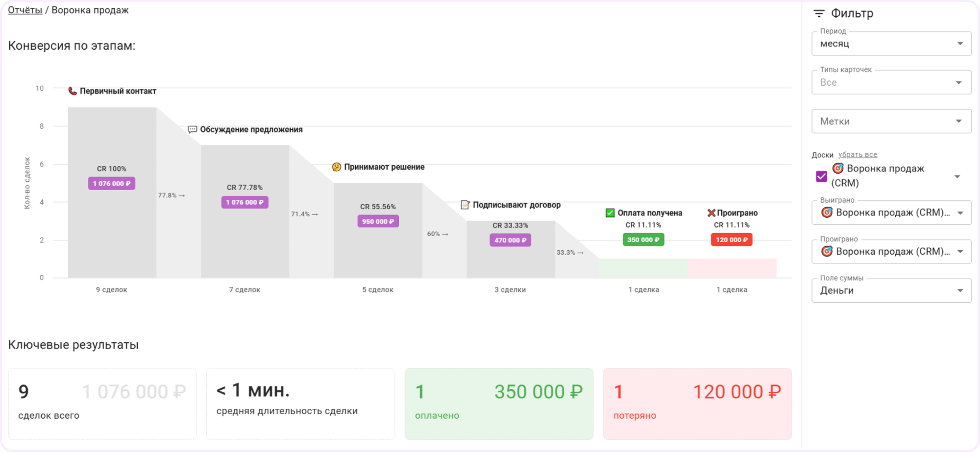The image size is (980, 452).
Task: Click the сделок всего summary card
Action: pos(102,404)
